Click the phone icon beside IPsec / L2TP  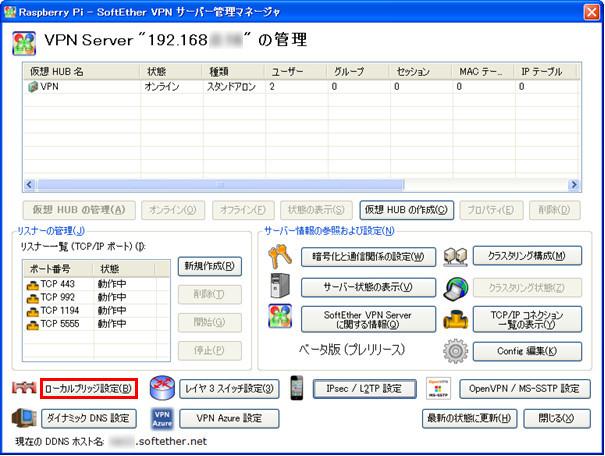[x=297, y=387]
